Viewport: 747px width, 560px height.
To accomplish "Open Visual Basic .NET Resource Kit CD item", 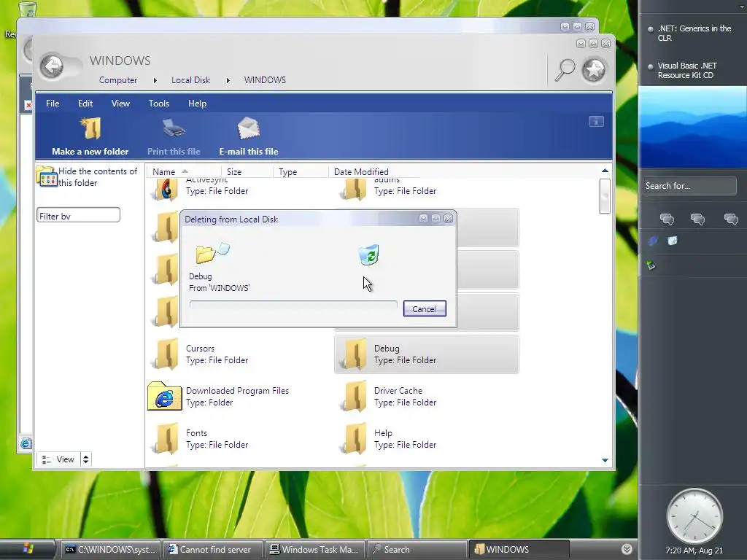I will click(x=687, y=70).
